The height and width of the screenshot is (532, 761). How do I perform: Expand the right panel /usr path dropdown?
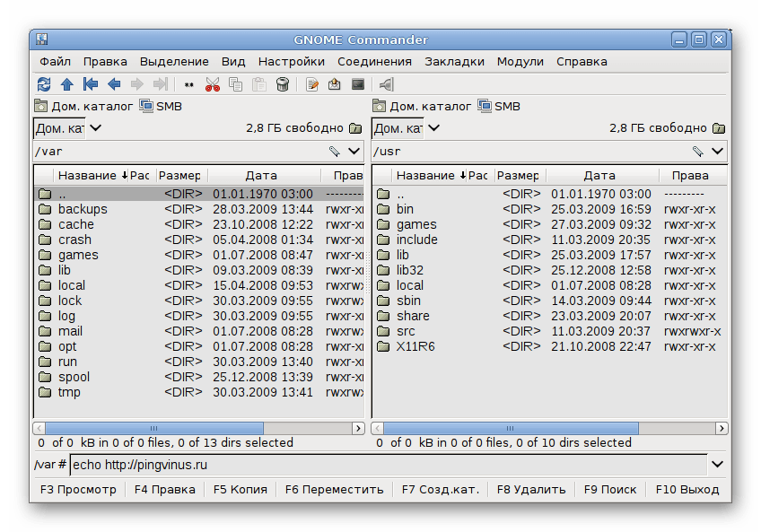point(717,152)
